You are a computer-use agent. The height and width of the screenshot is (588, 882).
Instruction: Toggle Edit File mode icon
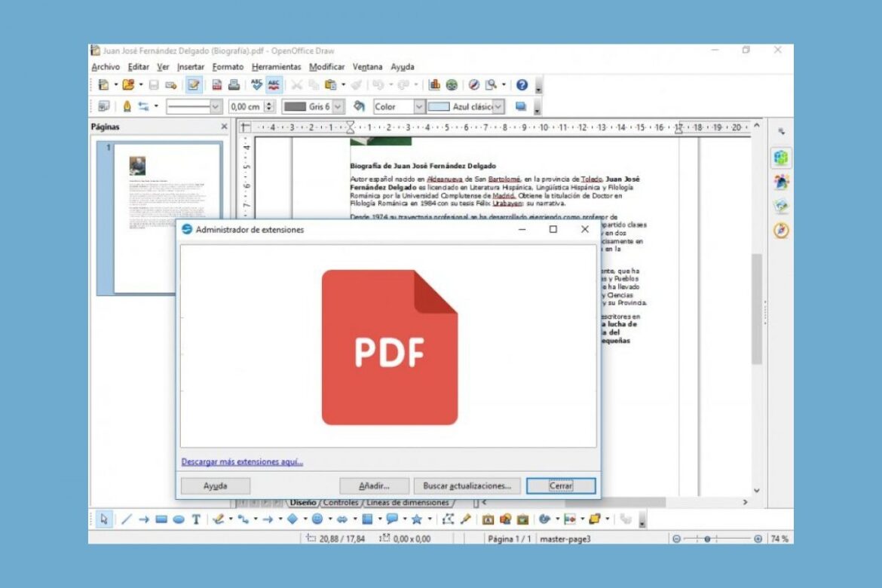tap(194, 85)
